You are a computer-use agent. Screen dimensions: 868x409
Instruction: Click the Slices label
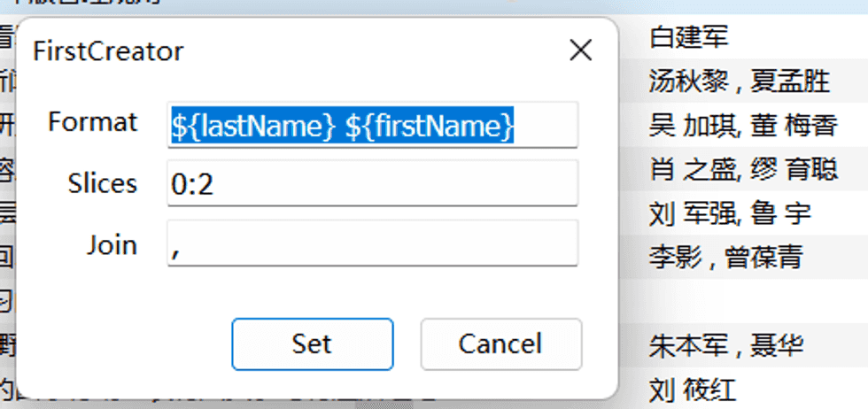[103, 183]
